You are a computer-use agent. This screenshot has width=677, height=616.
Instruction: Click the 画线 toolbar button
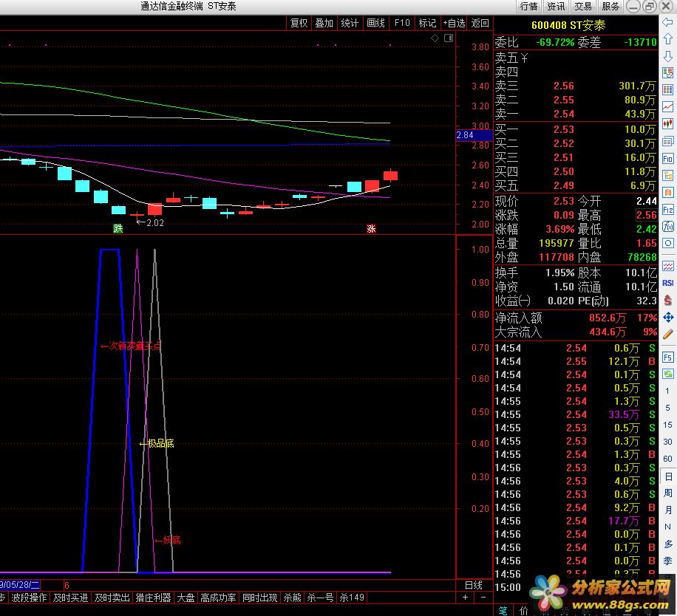click(375, 23)
